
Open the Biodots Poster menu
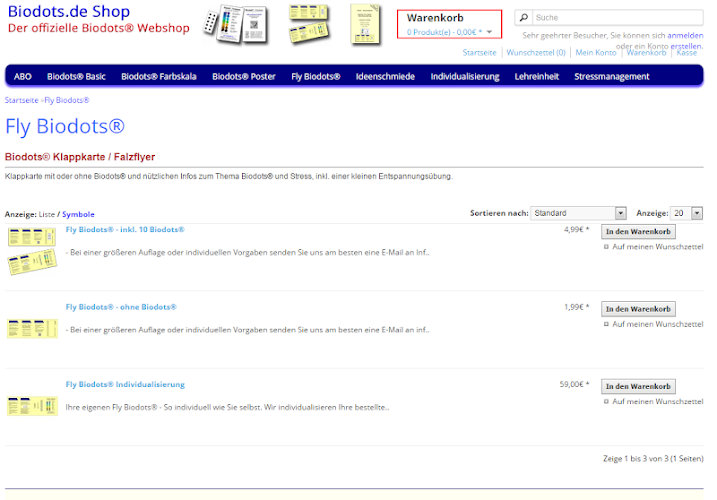click(244, 76)
